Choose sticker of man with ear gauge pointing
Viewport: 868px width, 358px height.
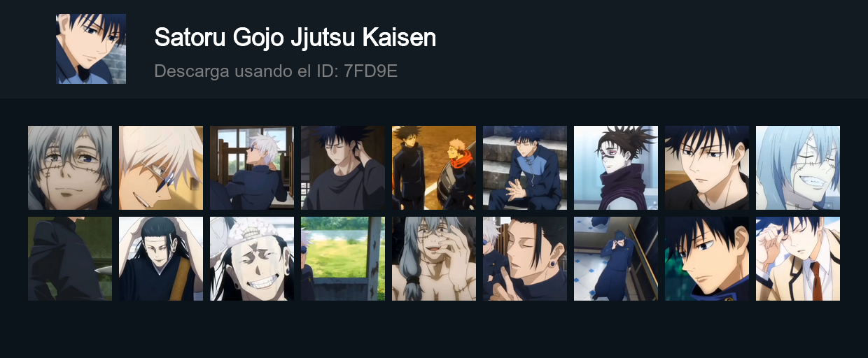click(525, 259)
